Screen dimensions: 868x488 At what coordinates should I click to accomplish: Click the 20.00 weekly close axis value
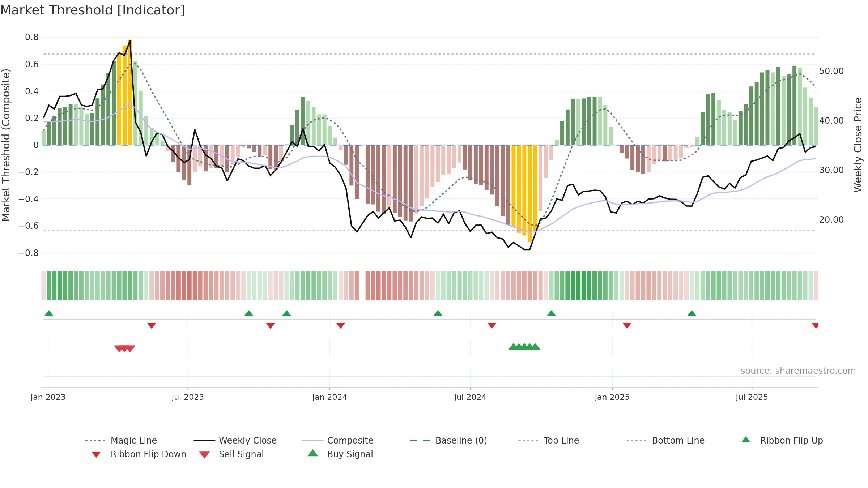(x=831, y=220)
